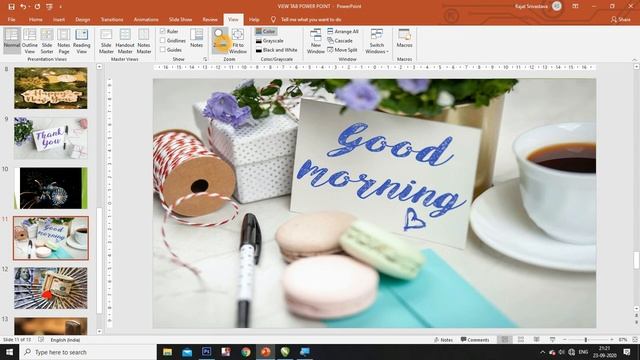Screen dimensions: 640x360
Task: Customize Quick Access Toolbar dropdown
Action: [61, 7]
